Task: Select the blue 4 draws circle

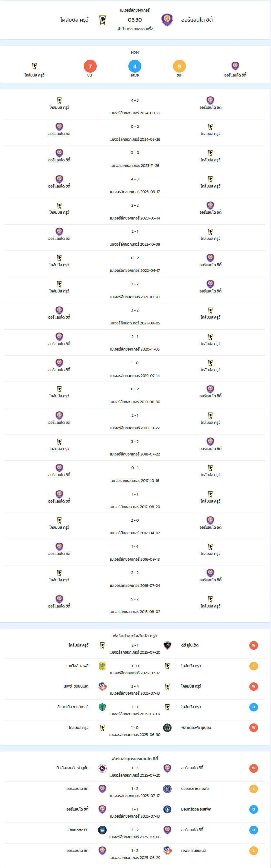Action: pyautogui.click(x=135, y=66)
